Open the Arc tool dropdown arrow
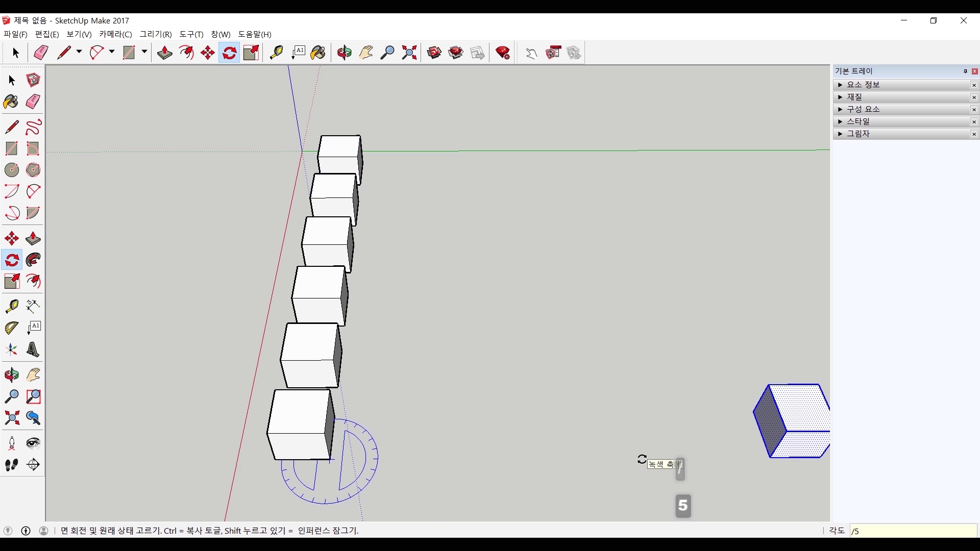The image size is (980, 551). [x=112, y=52]
